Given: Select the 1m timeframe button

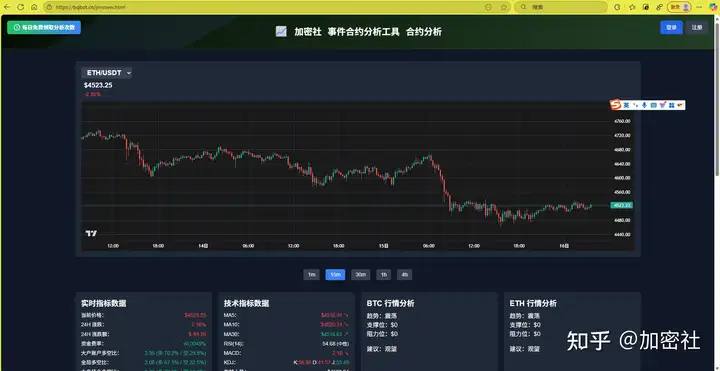Looking at the screenshot, I should (311, 275).
